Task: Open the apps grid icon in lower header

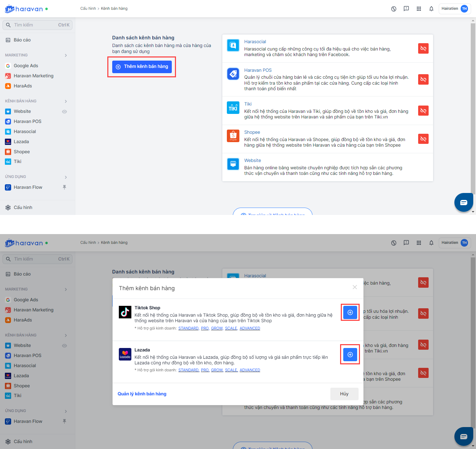Action: [x=419, y=243]
